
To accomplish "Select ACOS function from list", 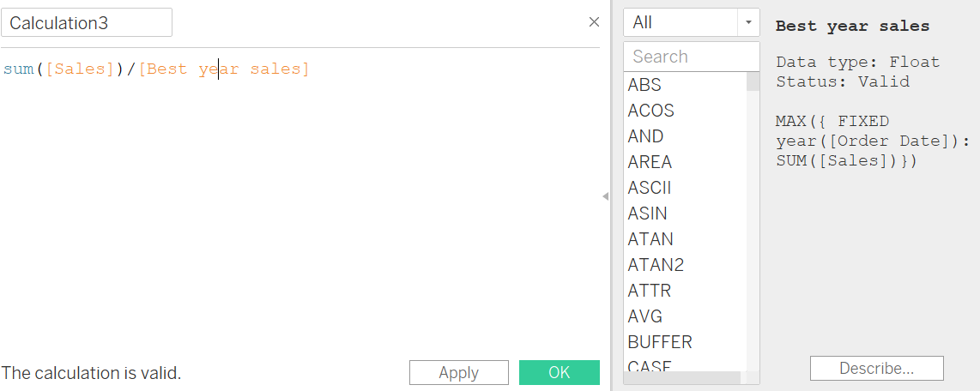I will click(651, 111).
